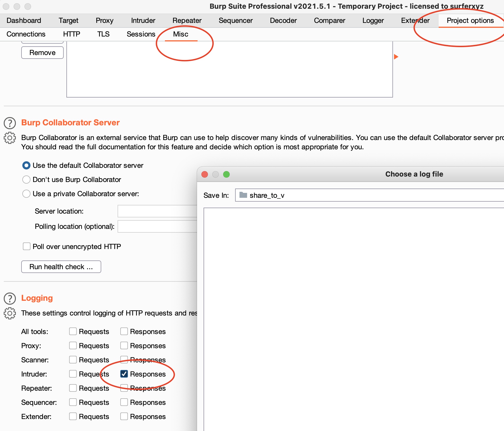Viewport: 504px width, 431px height.
Task: Open the TLS sub-tab
Action: click(x=103, y=34)
